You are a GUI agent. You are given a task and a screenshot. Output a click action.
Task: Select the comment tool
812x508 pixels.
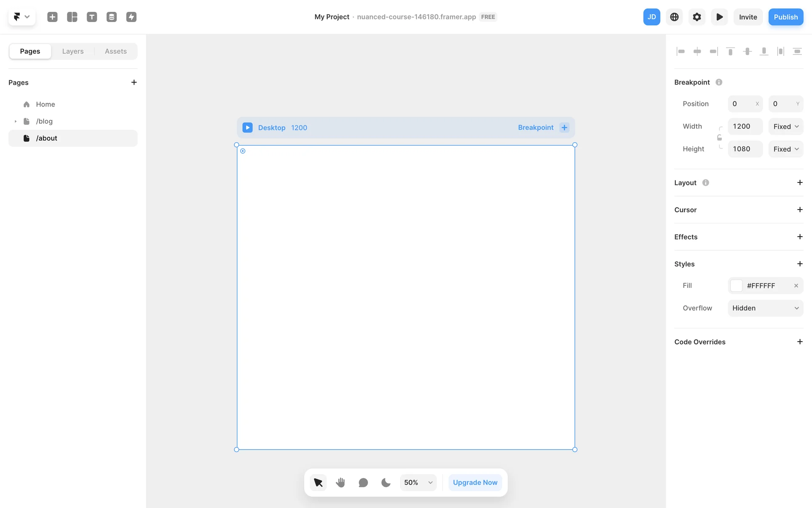tap(363, 482)
